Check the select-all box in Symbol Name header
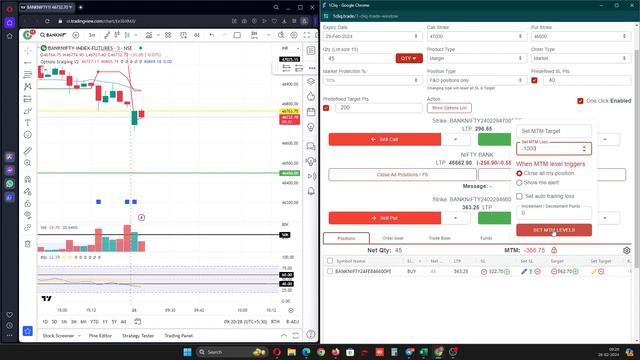 [330, 261]
